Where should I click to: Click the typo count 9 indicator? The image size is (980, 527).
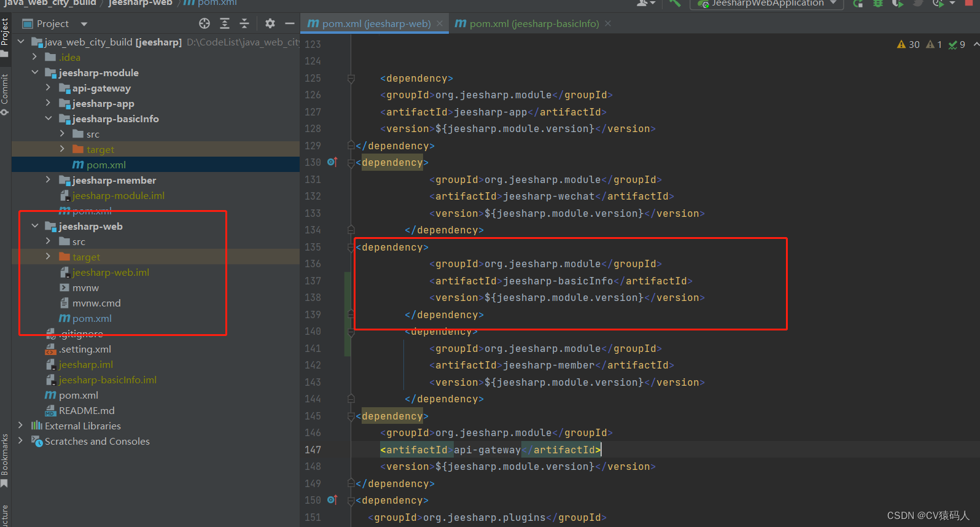[957, 44]
